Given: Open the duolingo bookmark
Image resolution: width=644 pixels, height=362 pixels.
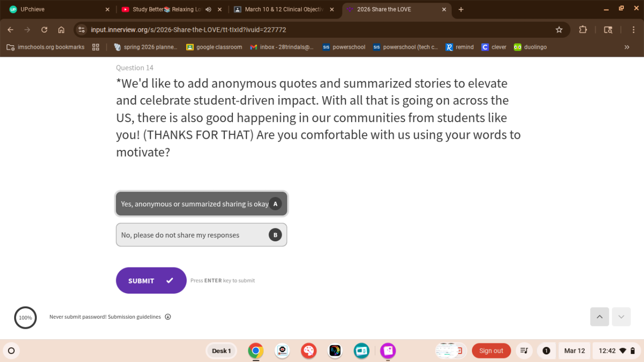Looking at the screenshot, I should pos(530,47).
